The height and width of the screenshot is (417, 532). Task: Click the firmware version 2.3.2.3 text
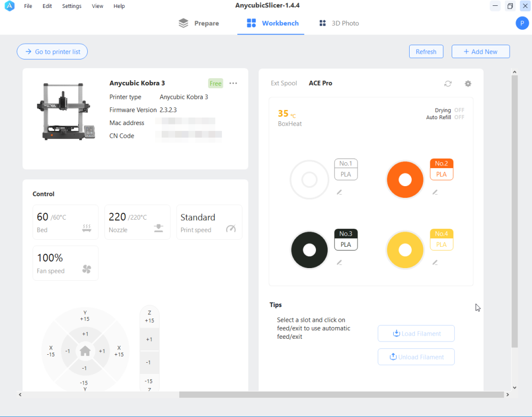tap(168, 110)
